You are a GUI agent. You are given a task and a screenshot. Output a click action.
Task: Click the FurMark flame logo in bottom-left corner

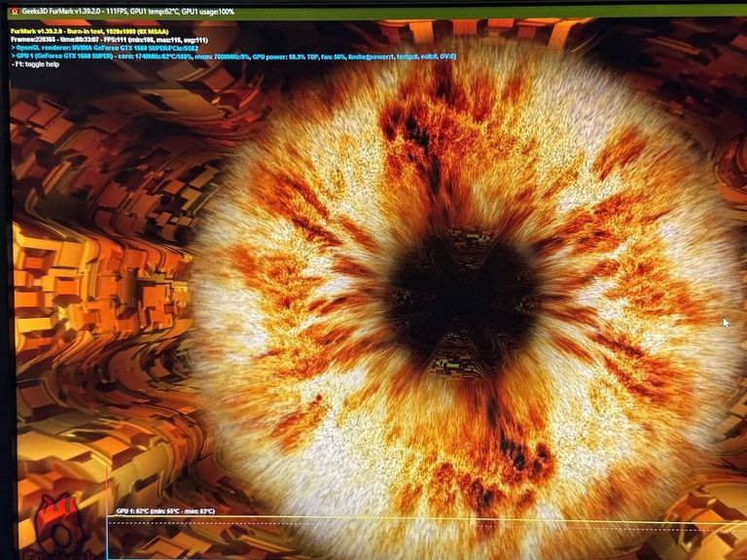coord(60,530)
